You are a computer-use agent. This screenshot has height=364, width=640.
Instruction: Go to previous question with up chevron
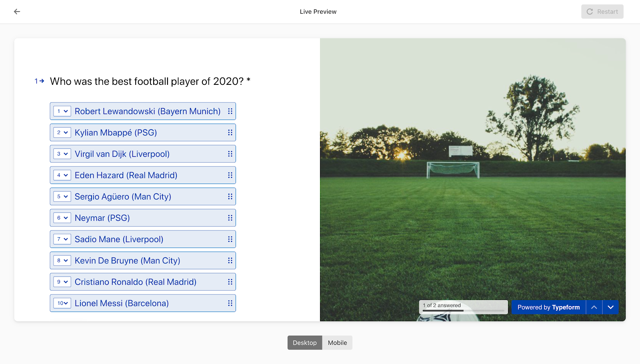[594, 307]
